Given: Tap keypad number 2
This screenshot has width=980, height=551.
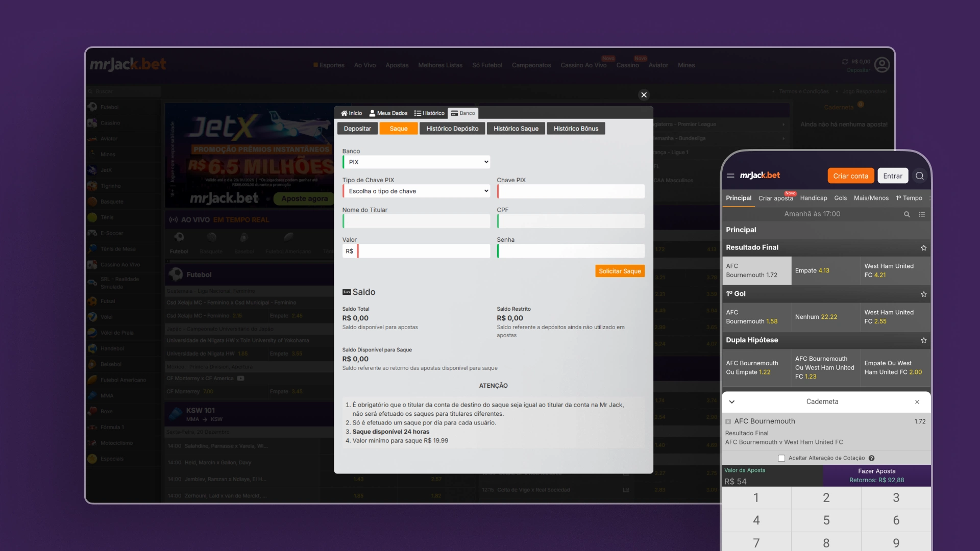Looking at the screenshot, I should click(x=826, y=498).
